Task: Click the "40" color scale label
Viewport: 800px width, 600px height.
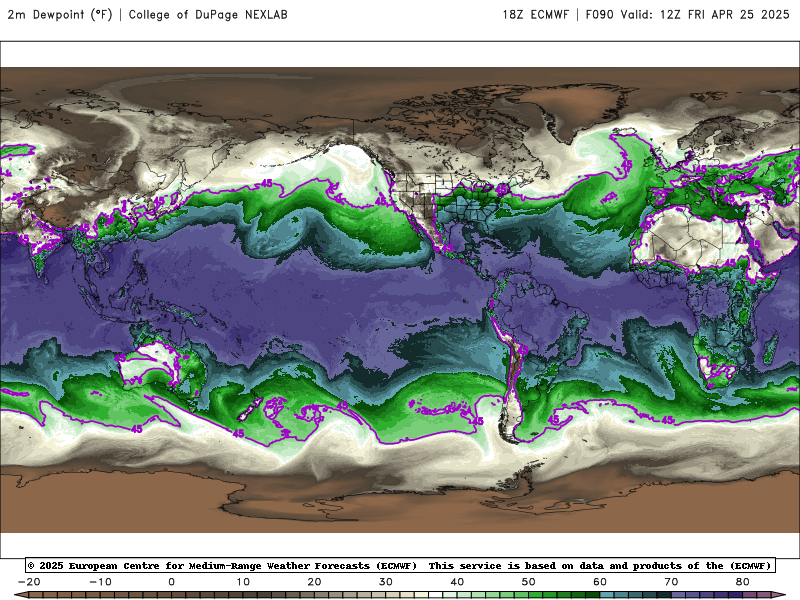Action: [457, 582]
